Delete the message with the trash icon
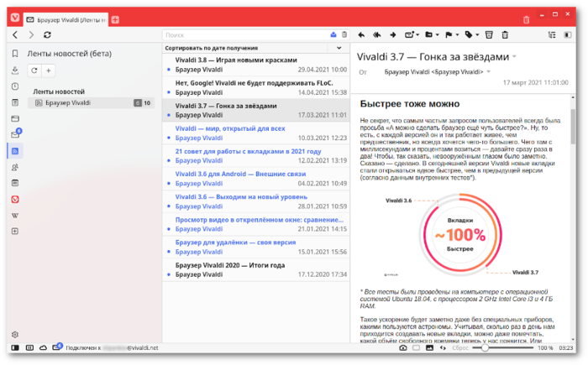The width and height of the screenshot is (588, 365). tap(505, 35)
